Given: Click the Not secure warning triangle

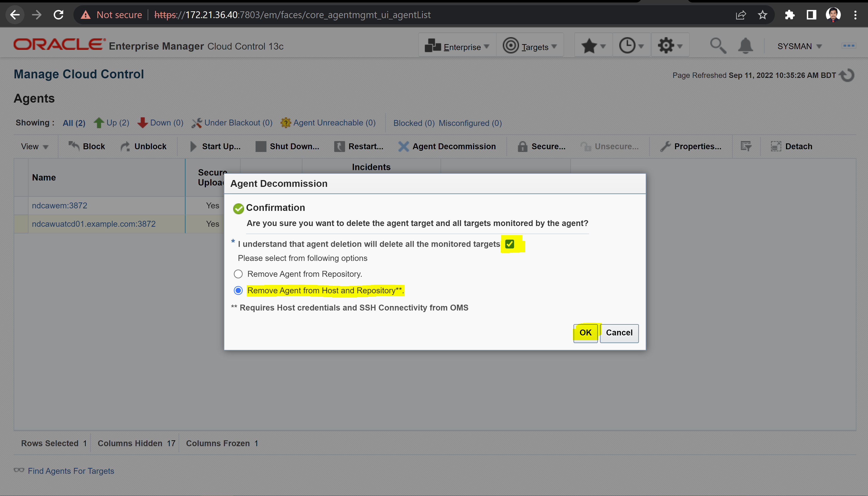Looking at the screenshot, I should pos(86,15).
